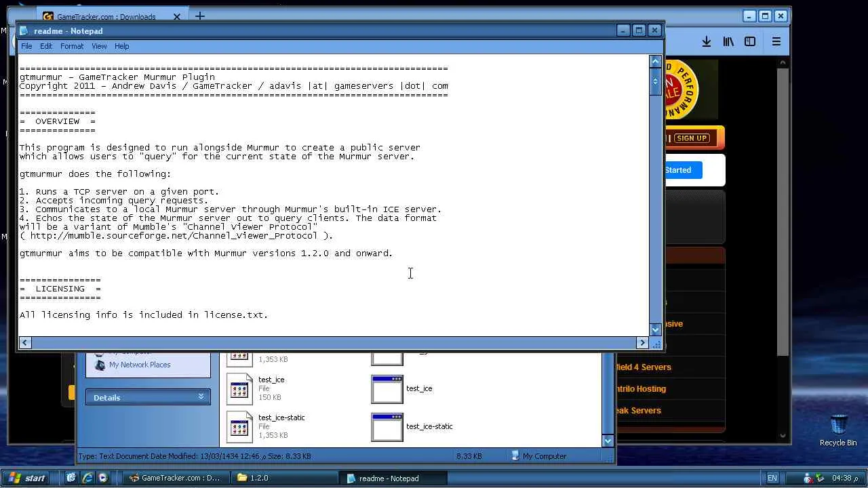Image resolution: width=868 pixels, height=488 pixels.
Task: Expand the Details panel chevron
Action: pyautogui.click(x=201, y=396)
